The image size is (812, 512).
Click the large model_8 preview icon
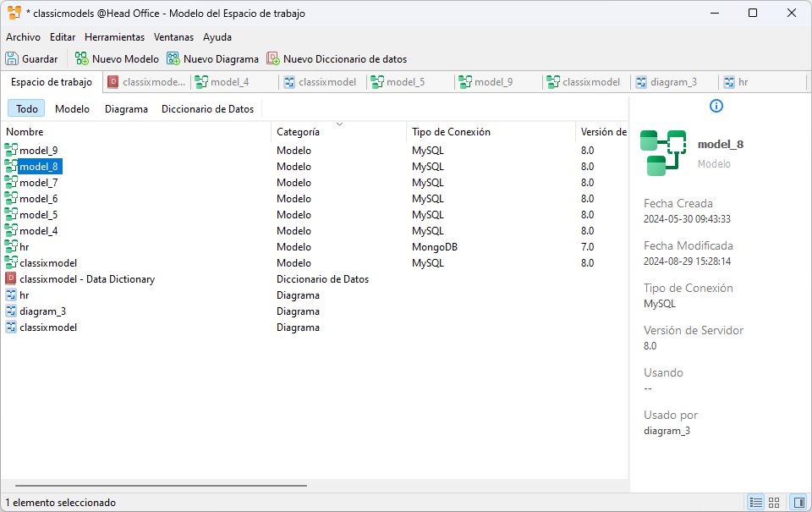663,153
